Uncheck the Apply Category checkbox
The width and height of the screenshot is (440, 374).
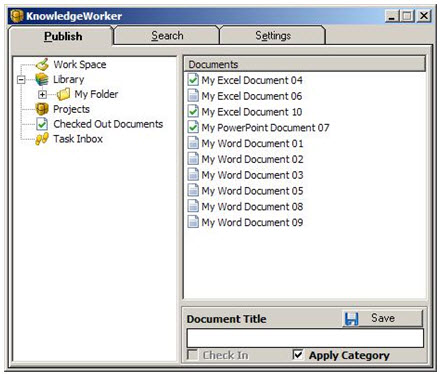[298, 354]
